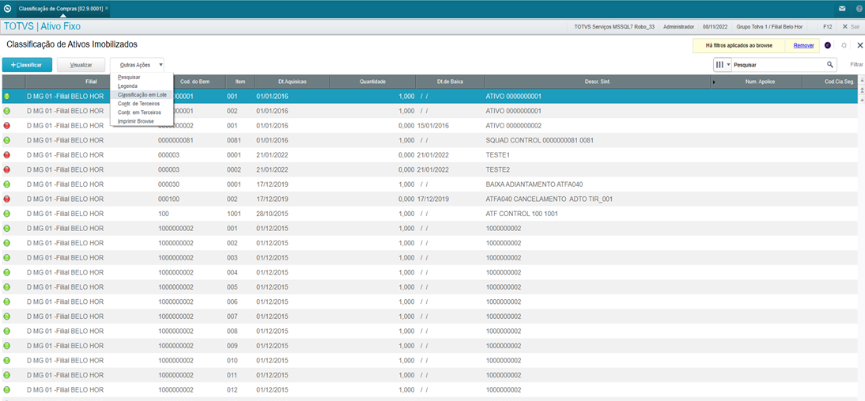Click the Visualizar button
This screenshot has height=401, width=865.
(x=81, y=65)
